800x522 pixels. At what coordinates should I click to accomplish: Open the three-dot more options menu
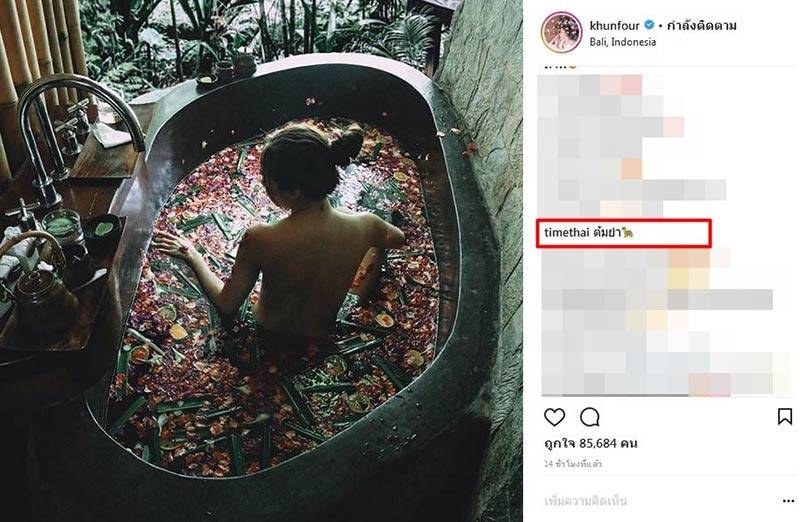(786, 500)
